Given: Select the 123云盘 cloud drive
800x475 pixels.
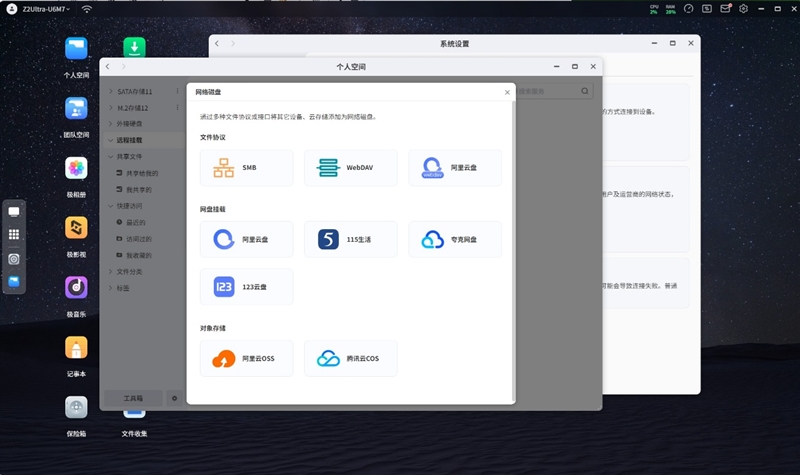Looking at the screenshot, I should tap(246, 287).
